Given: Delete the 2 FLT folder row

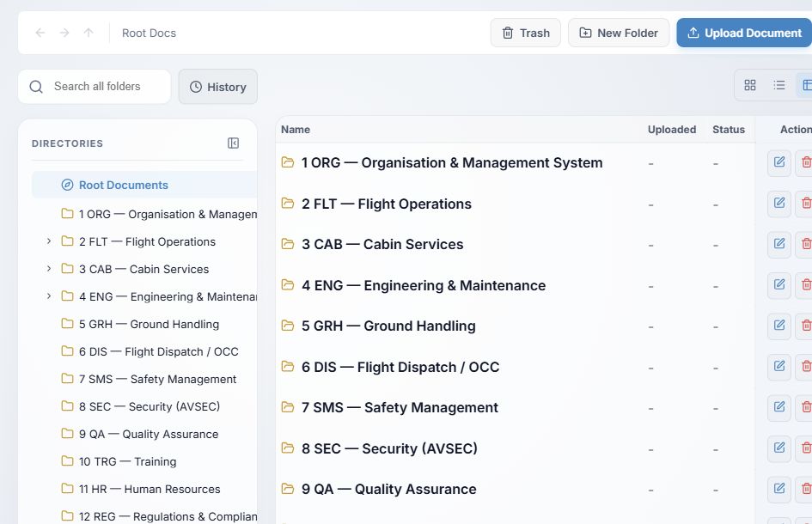Looking at the screenshot, I should click(805, 204).
